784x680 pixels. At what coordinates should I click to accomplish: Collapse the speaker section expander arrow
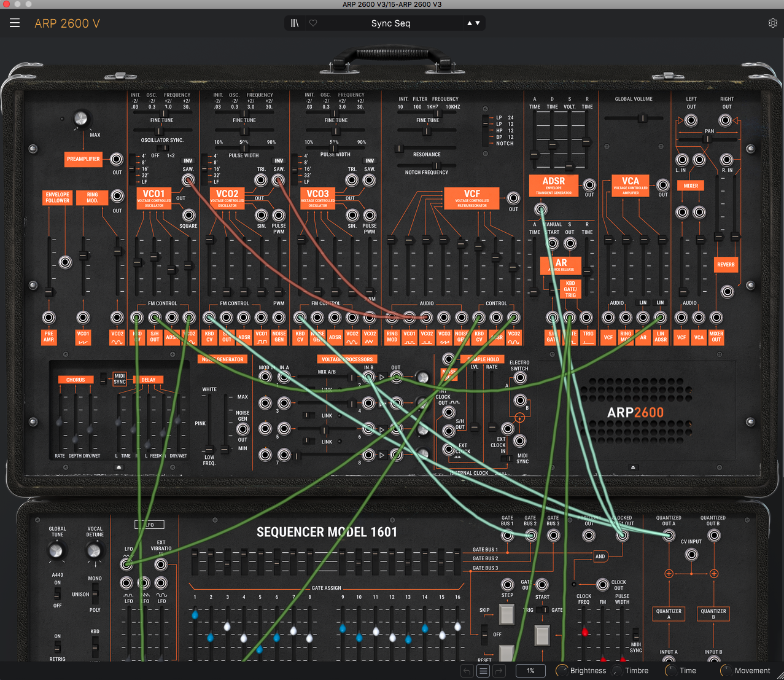634,467
